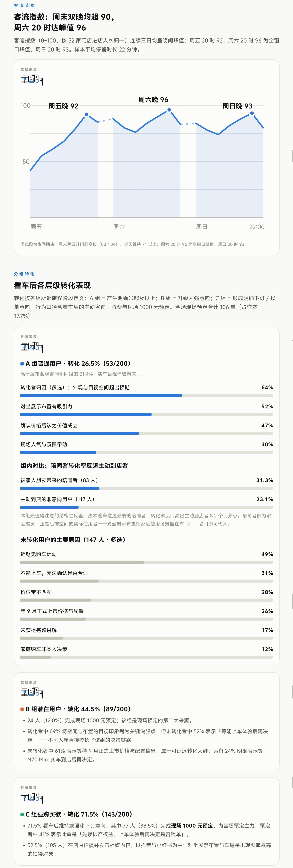The height and width of the screenshot is (868, 293).
Task: Click the 对坐展示布置有吸引力 52% bar
Action: click(147, 414)
